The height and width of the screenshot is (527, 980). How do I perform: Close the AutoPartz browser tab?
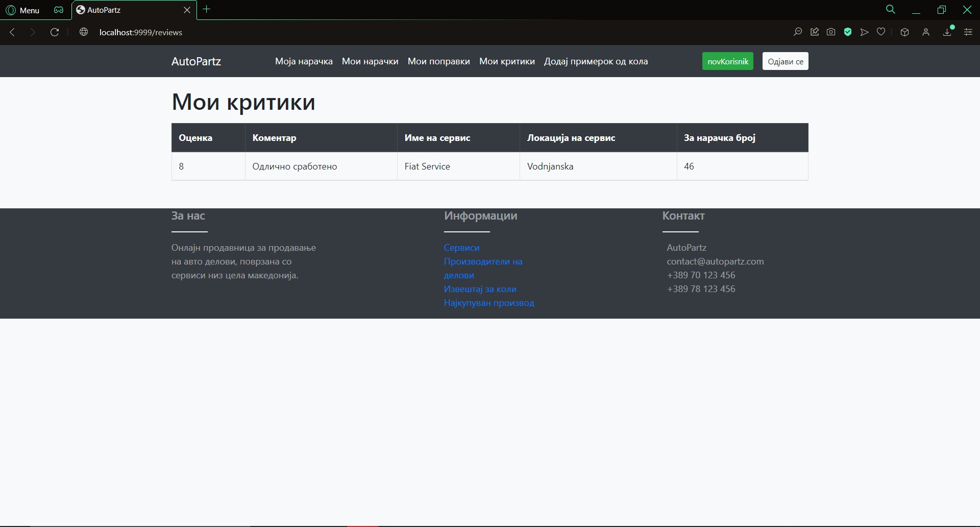coord(187,10)
